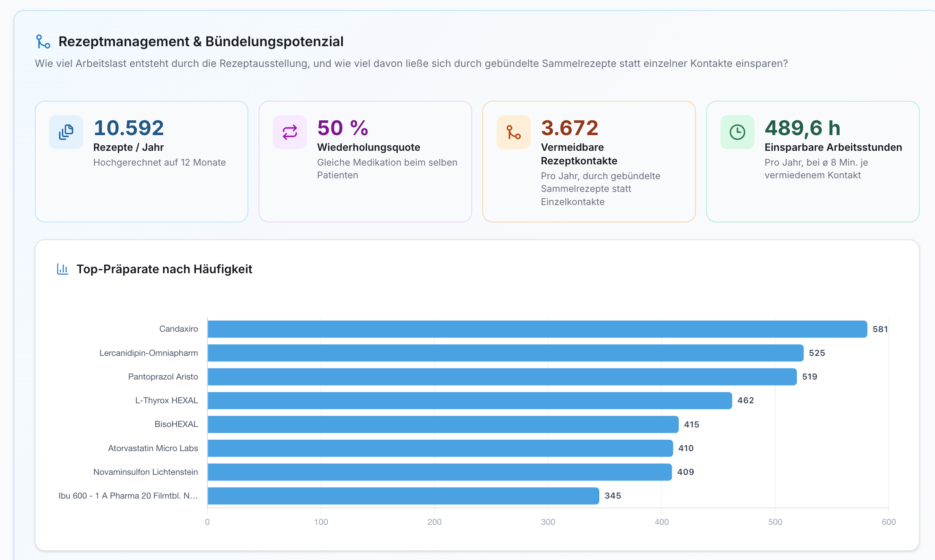Screen dimensions: 935x560
Task: Click the Hochgerechnet auf 12 Monate caption
Action: tap(159, 163)
